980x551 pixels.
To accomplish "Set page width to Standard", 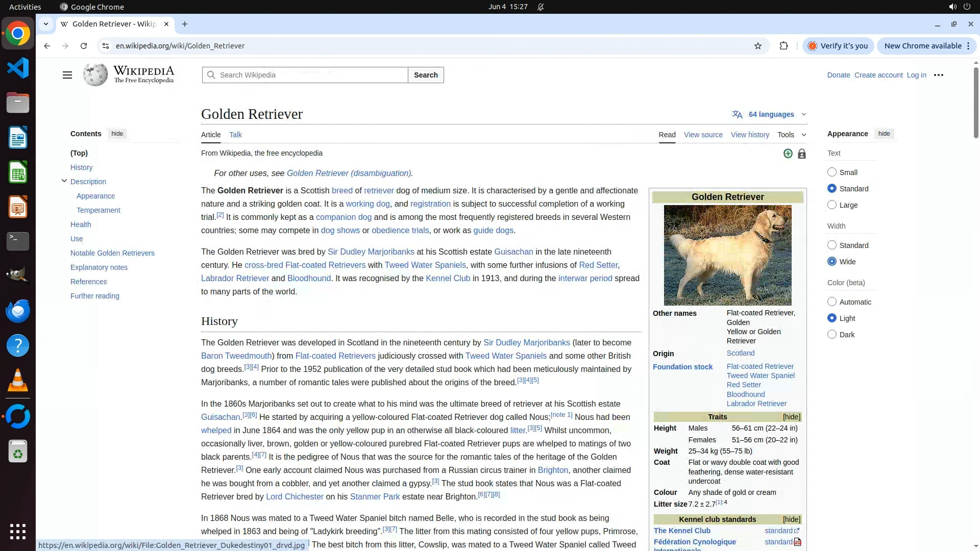I will [832, 245].
